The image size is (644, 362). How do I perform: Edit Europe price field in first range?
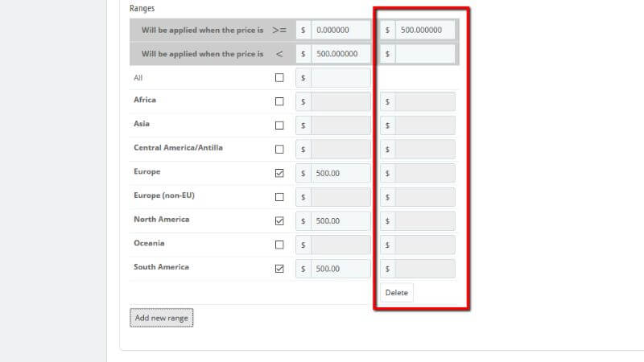(x=341, y=173)
